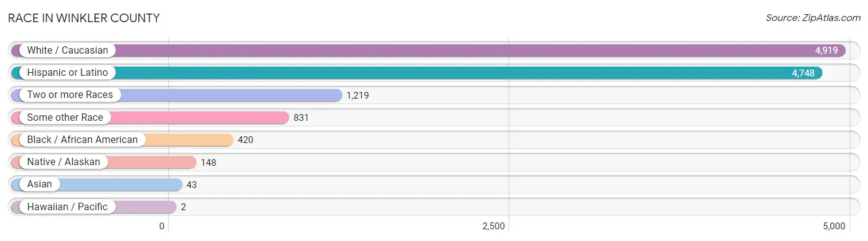Screen dimensions: 868x241
Task: Click the 0 axis label
Action: [x=162, y=226]
